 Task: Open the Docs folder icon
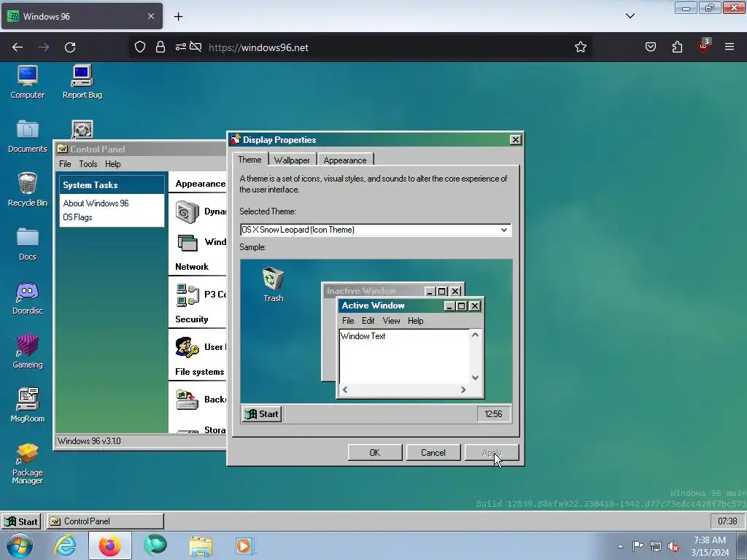[27, 244]
